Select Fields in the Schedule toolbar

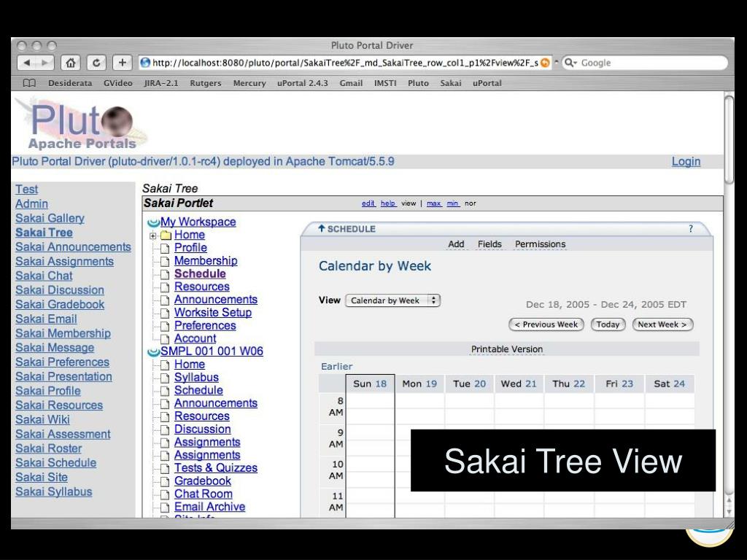pyautogui.click(x=489, y=244)
